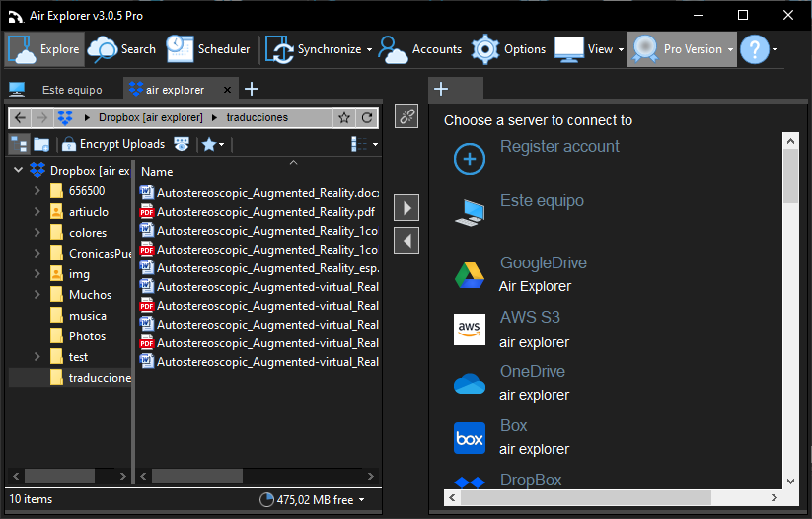Collapse the Dropbox [air ex tree root
Image resolution: width=812 pixels, height=519 pixels.
click(x=18, y=170)
